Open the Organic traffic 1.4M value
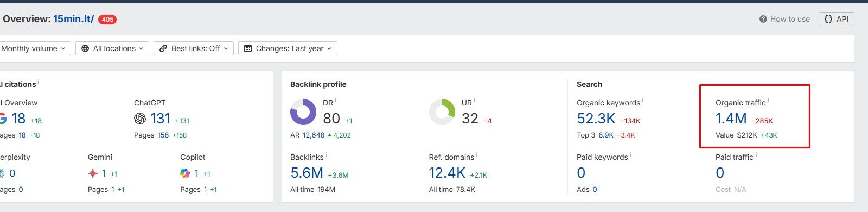 pos(731,119)
